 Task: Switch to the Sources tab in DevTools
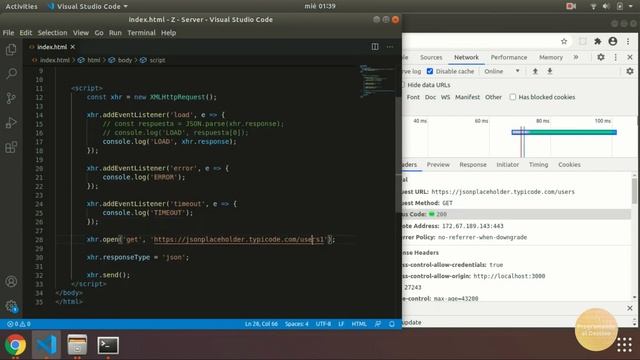(x=431, y=58)
